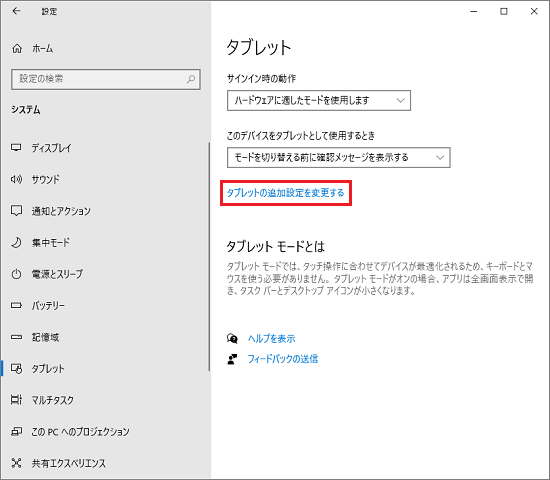Go to ホーム label in settings

(43, 48)
